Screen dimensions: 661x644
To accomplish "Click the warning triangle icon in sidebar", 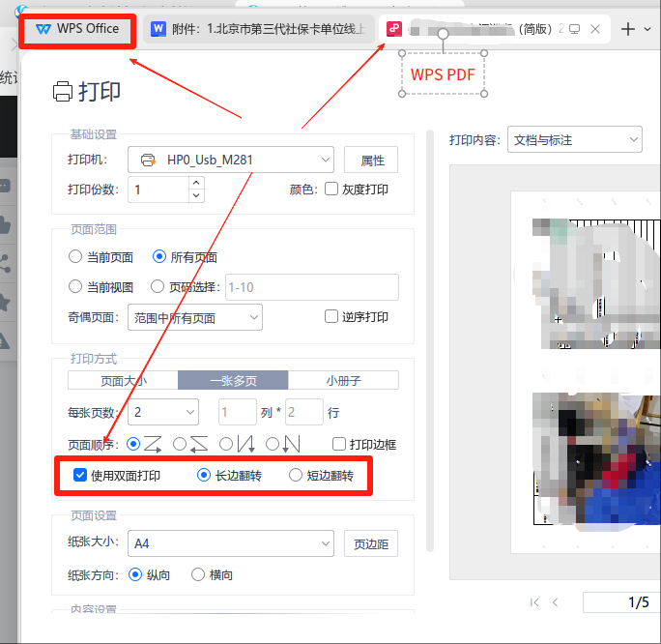I will point(4,340).
